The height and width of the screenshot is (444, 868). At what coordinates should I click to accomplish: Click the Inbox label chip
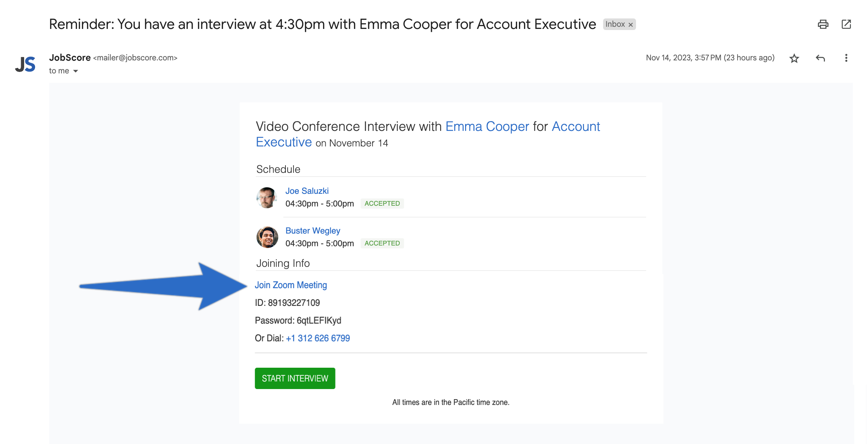pos(615,24)
